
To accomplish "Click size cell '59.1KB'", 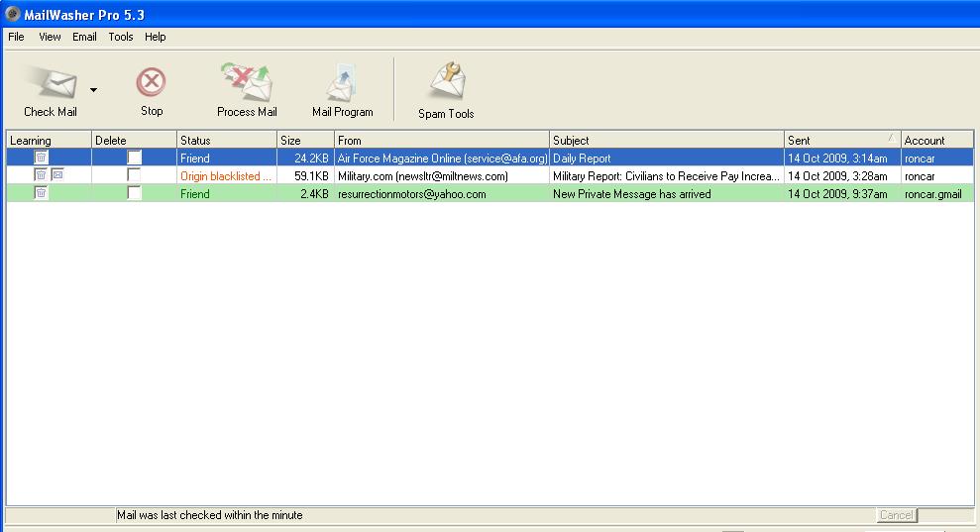I will pyautogui.click(x=311, y=176).
